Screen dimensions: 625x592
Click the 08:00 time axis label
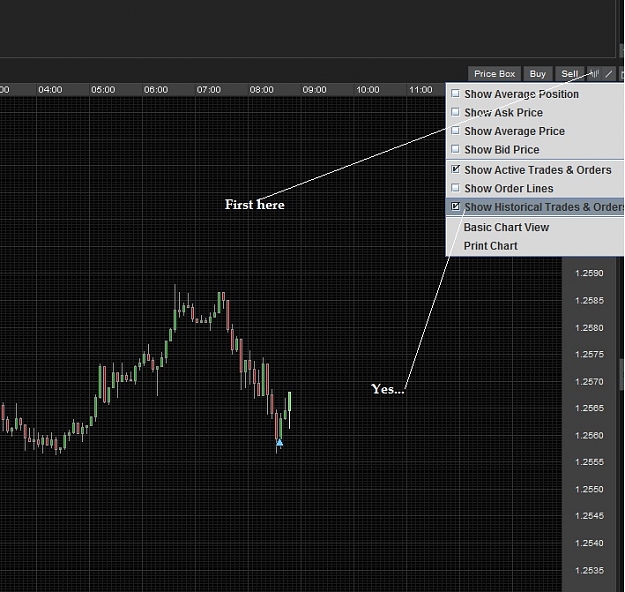coord(261,90)
